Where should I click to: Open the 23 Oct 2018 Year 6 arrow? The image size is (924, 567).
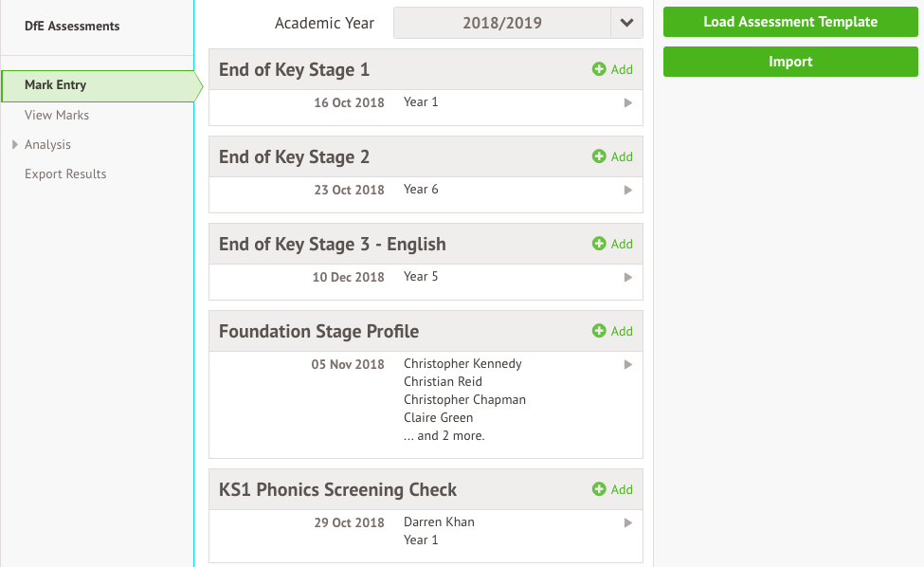pyautogui.click(x=628, y=190)
